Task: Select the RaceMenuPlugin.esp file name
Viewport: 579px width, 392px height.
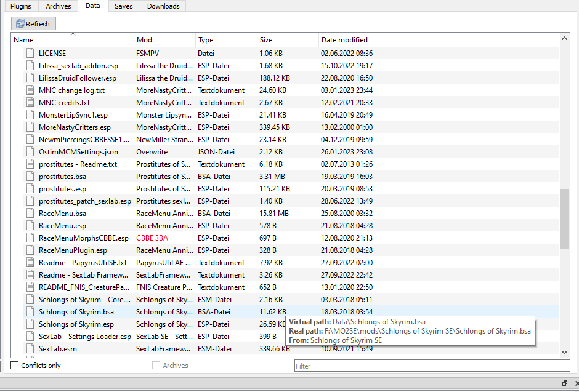Action: pyautogui.click(x=73, y=250)
